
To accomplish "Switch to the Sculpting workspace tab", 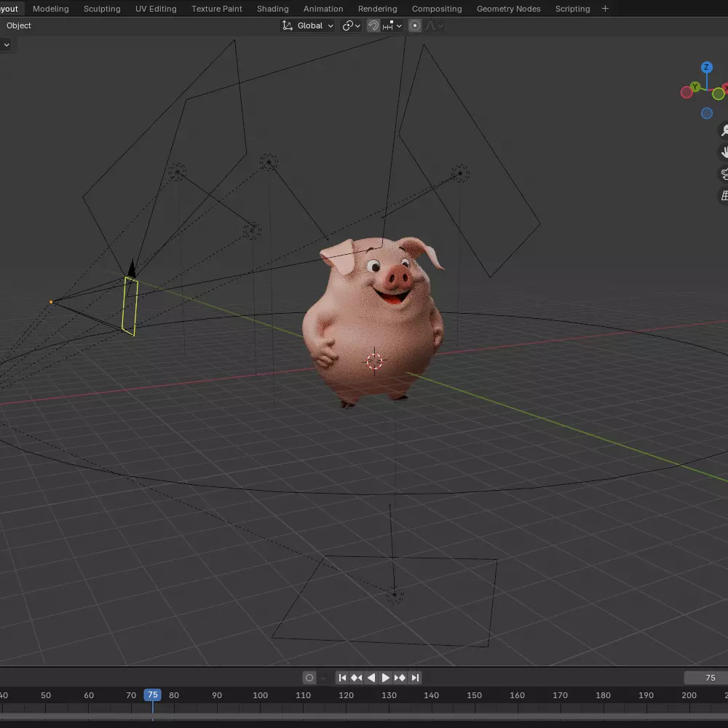I will tap(102, 9).
